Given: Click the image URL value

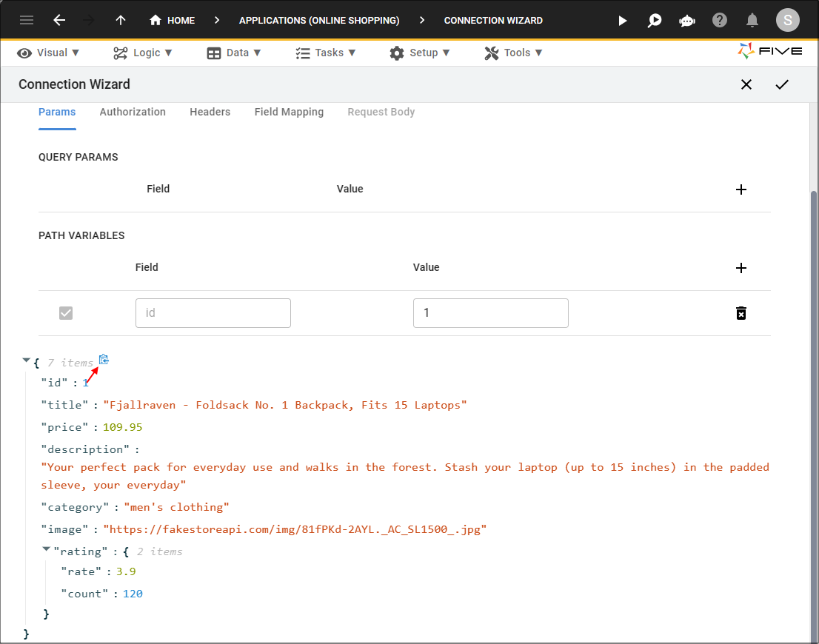Looking at the screenshot, I should pyautogui.click(x=295, y=529).
